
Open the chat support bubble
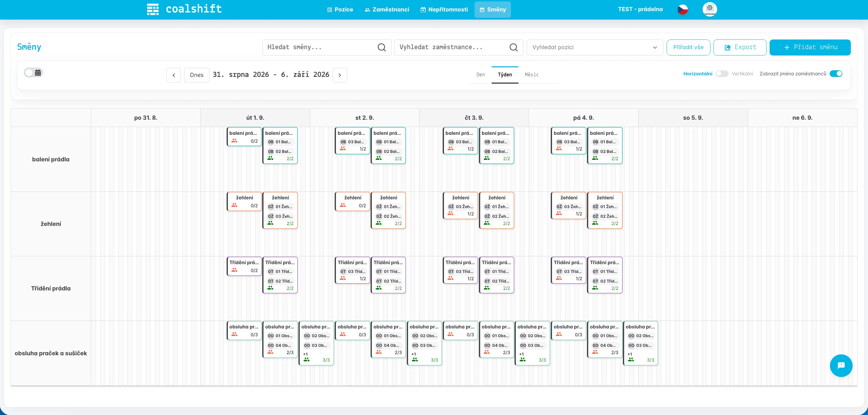[x=841, y=366]
